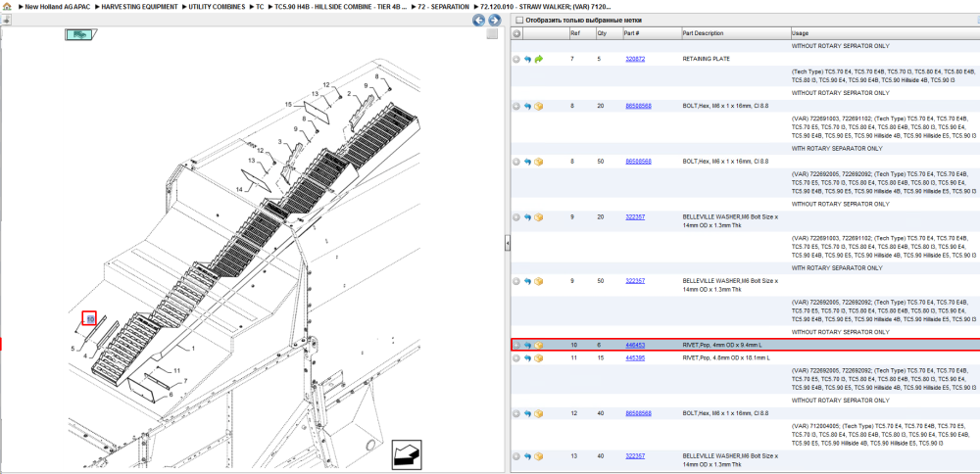Click package box icon on RIVET 445395 row
Image resolution: width=980 pixels, height=474 pixels.
(x=539, y=357)
